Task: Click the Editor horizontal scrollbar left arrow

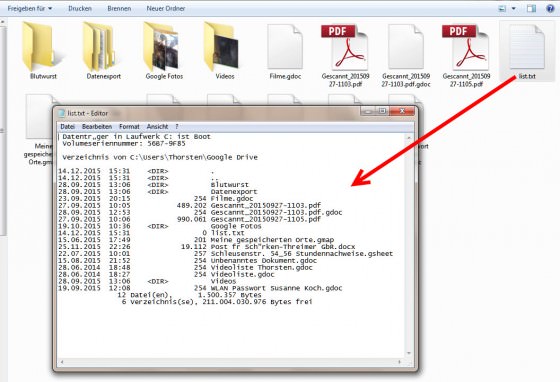Action: coord(62,362)
